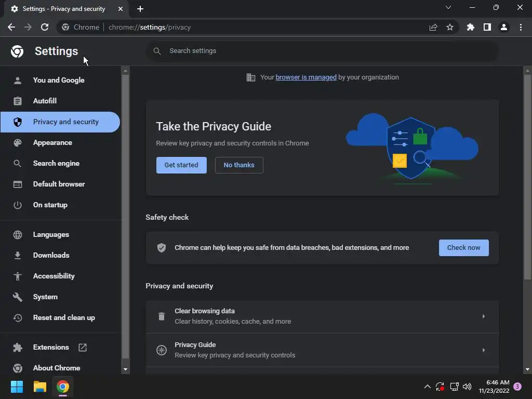Open a new tab with plus icon

point(140,9)
